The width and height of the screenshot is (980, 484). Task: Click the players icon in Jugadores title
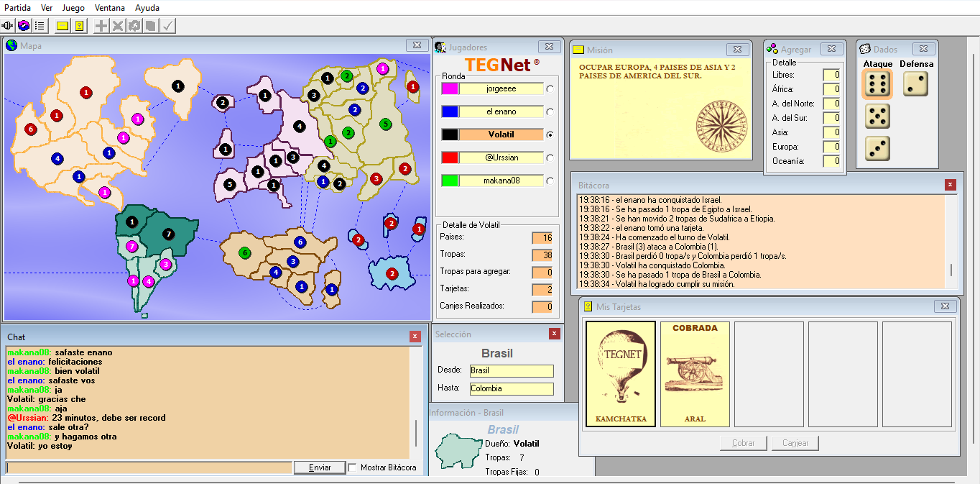pyautogui.click(x=440, y=47)
